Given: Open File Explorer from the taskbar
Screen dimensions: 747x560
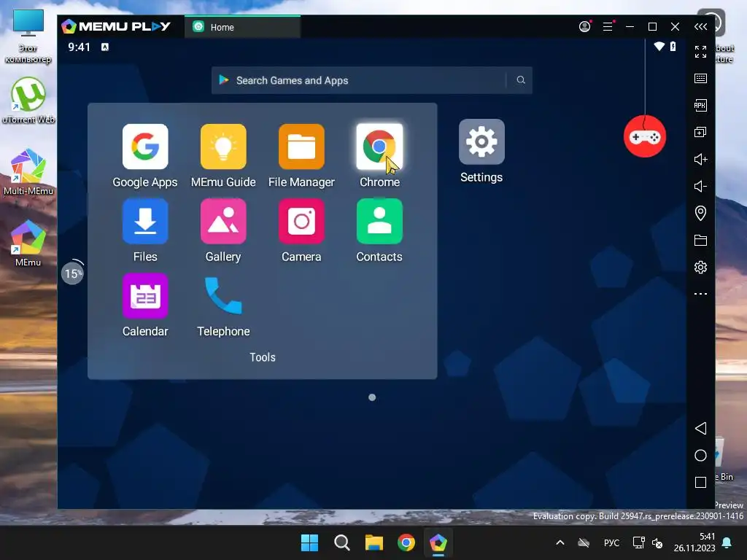Looking at the screenshot, I should point(374,542).
